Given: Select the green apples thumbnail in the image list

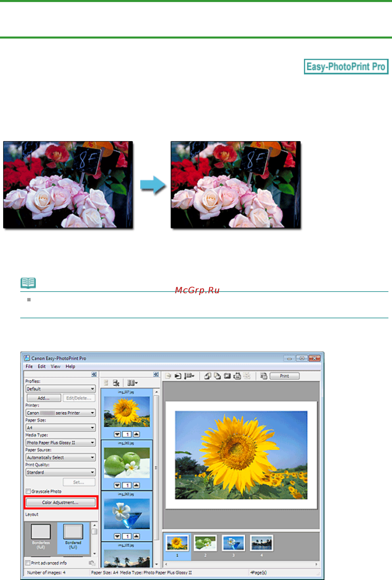Looking at the screenshot, I should 127,463.
